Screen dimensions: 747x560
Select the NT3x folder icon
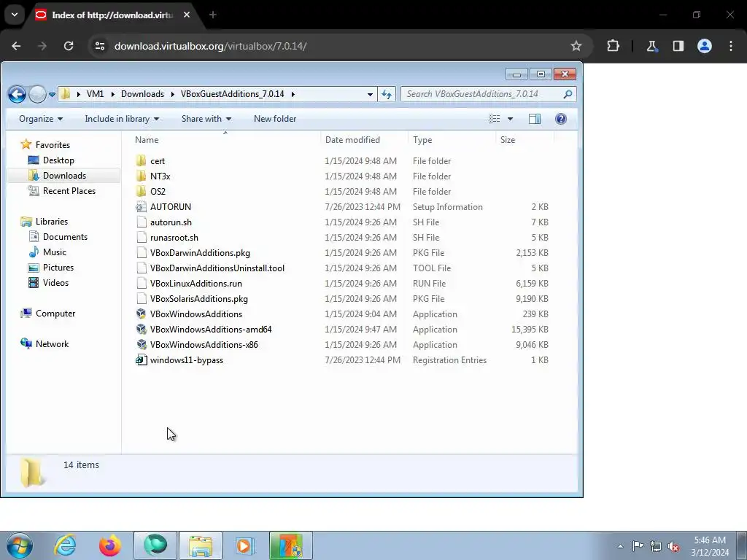[x=141, y=176]
